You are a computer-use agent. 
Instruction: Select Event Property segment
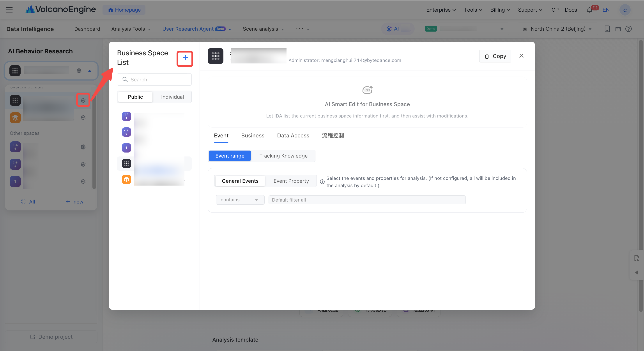[291, 181]
